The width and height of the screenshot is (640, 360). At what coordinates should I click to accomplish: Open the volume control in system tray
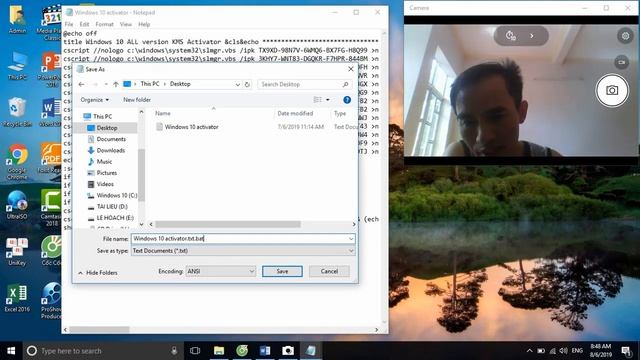click(x=564, y=351)
